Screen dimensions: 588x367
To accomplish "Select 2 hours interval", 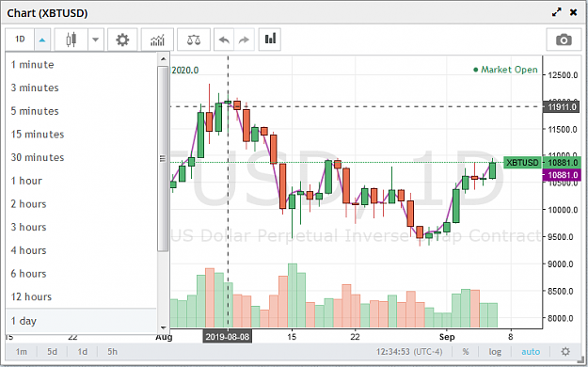I will [x=81, y=204].
